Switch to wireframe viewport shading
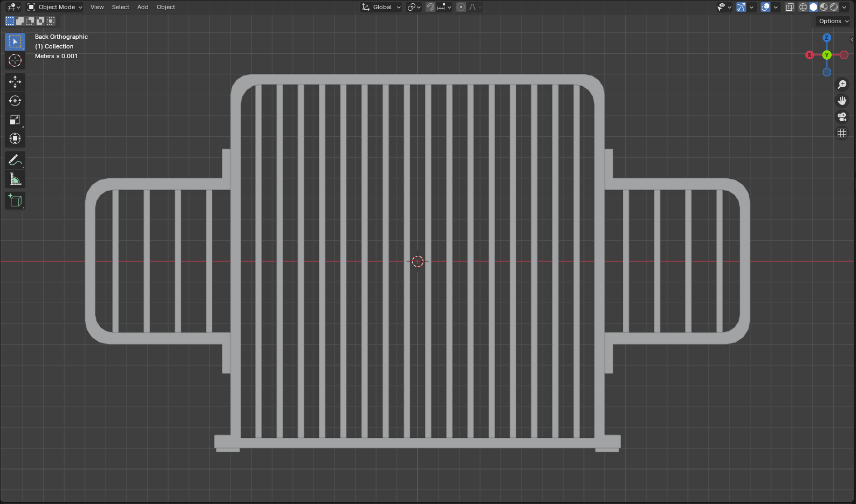 [x=803, y=7]
